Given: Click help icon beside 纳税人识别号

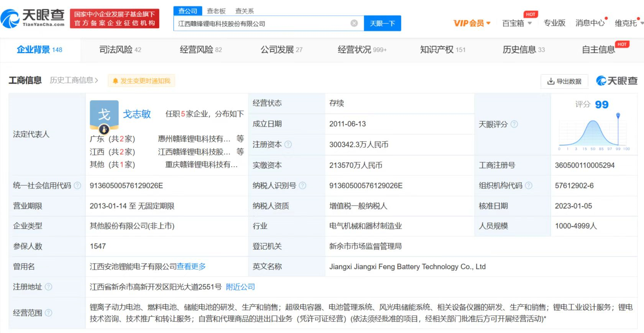Looking at the screenshot, I should [302, 186].
